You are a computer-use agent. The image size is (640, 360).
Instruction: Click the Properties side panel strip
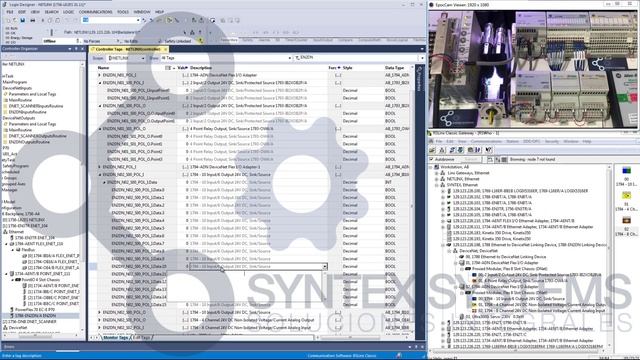(419, 78)
